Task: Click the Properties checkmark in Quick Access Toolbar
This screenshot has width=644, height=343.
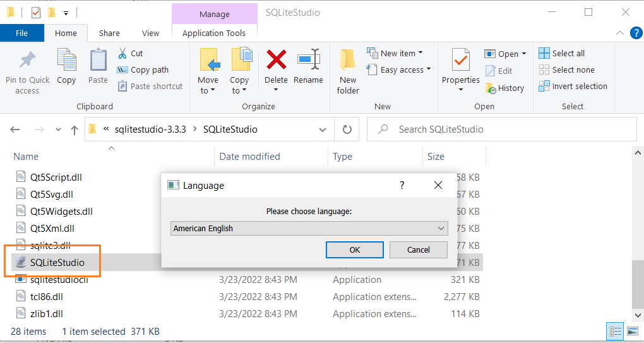Action: coord(36,13)
